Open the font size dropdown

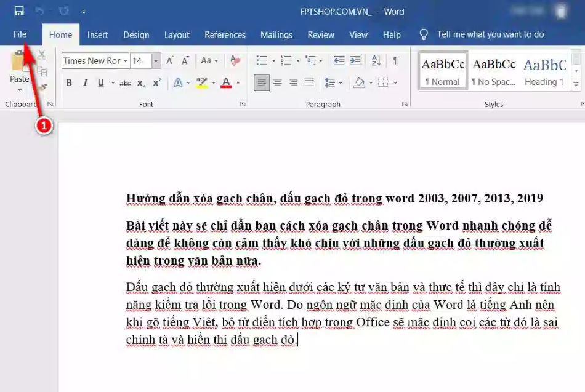point(155,61)
